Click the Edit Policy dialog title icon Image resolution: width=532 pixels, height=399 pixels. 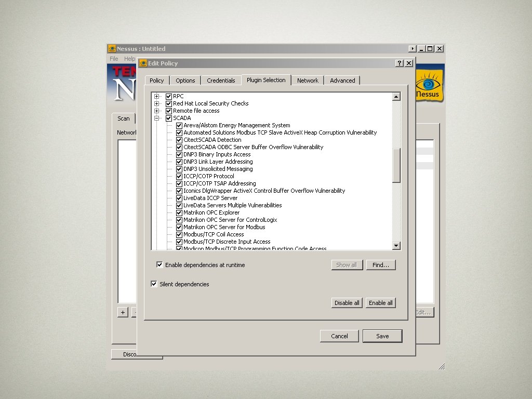143,63
